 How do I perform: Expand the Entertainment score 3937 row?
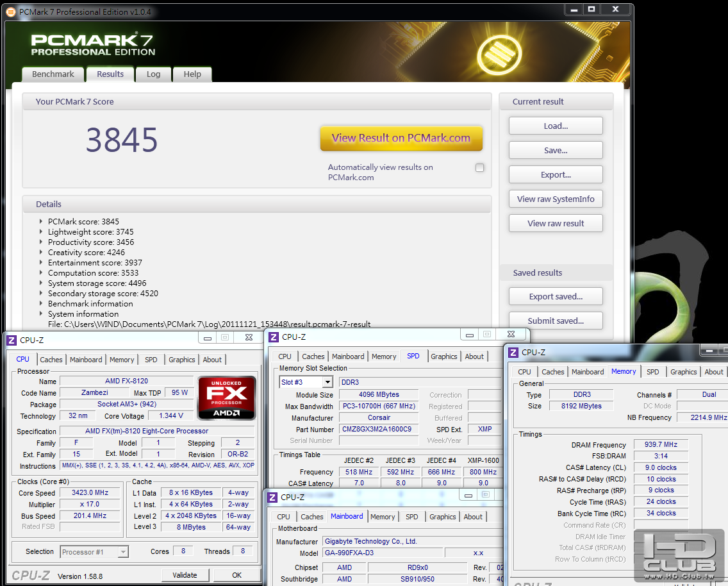(41, 262)
